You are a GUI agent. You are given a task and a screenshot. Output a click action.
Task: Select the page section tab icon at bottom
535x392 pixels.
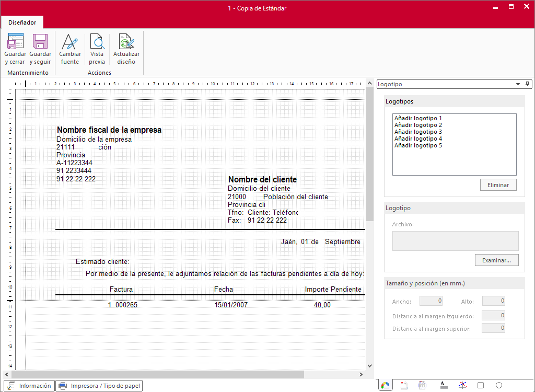(x=404, y=386)
